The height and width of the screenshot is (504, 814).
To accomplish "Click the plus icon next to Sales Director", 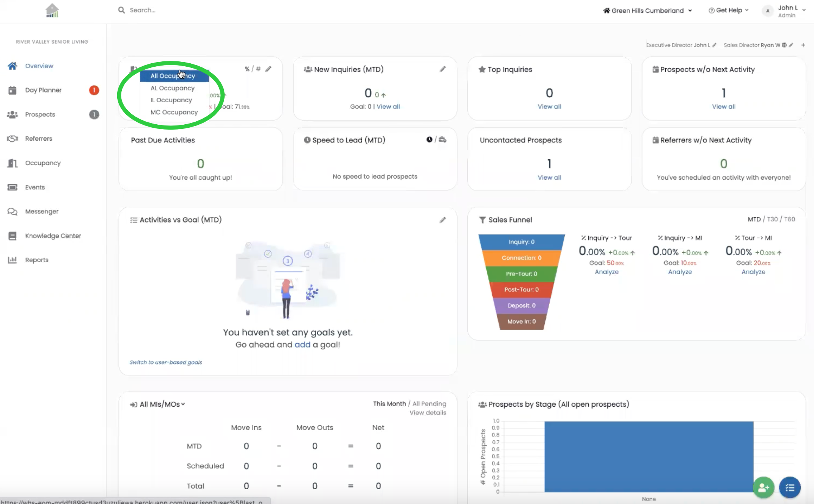I will click(x=803, y=45).
